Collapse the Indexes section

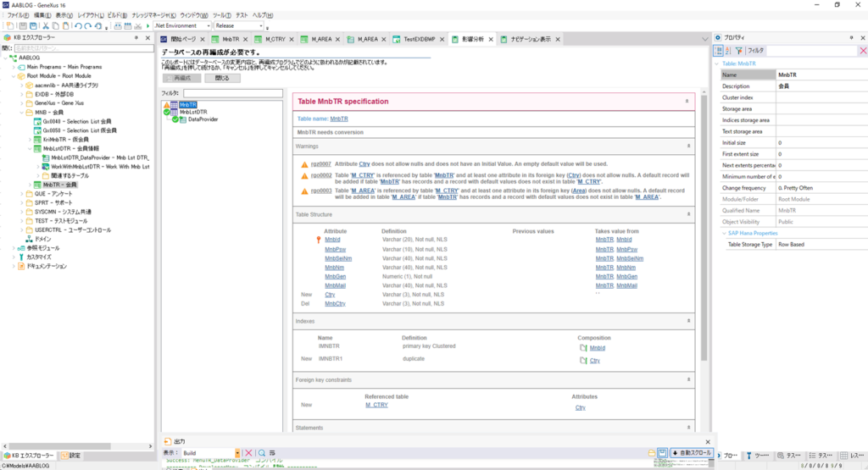coord(688,321)
